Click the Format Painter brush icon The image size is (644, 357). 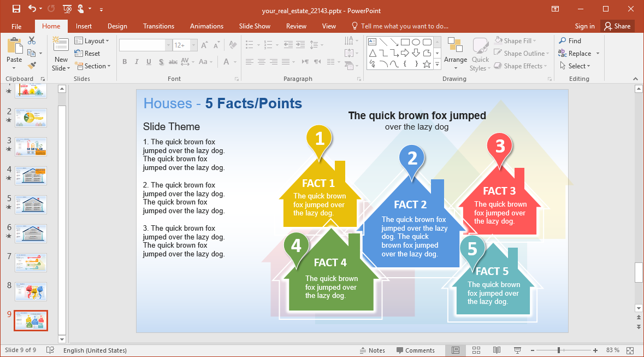pyautogui.click(x=32, y=66)
